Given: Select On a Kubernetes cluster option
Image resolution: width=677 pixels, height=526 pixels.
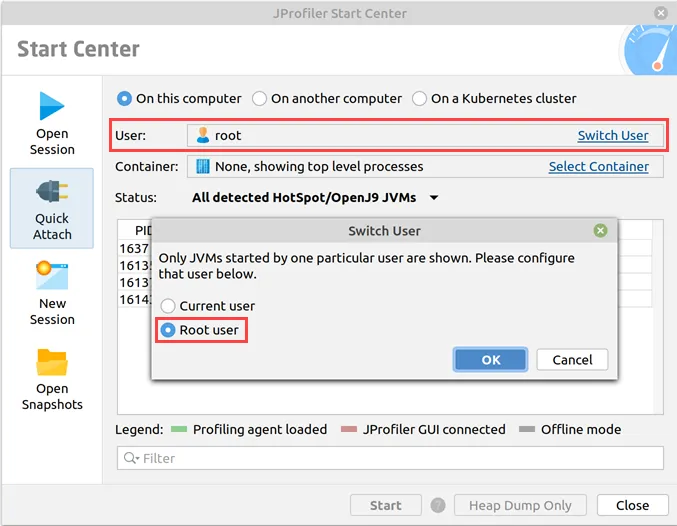Looking at the screenshot, I should [494, 98].
